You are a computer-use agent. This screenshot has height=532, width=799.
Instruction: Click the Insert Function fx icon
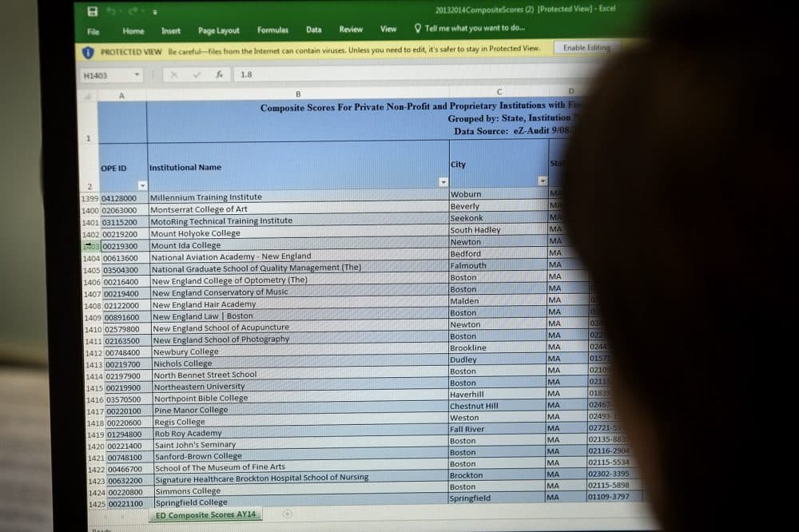pyautogui.click(x=219, y=74)
